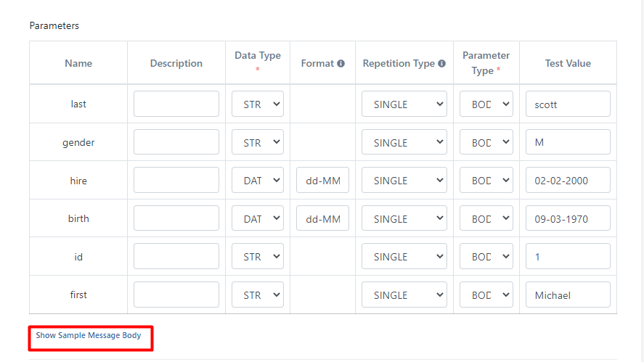Click Test Value field containing scott
This screenshot has height=362, width=644.
[568, 104]
